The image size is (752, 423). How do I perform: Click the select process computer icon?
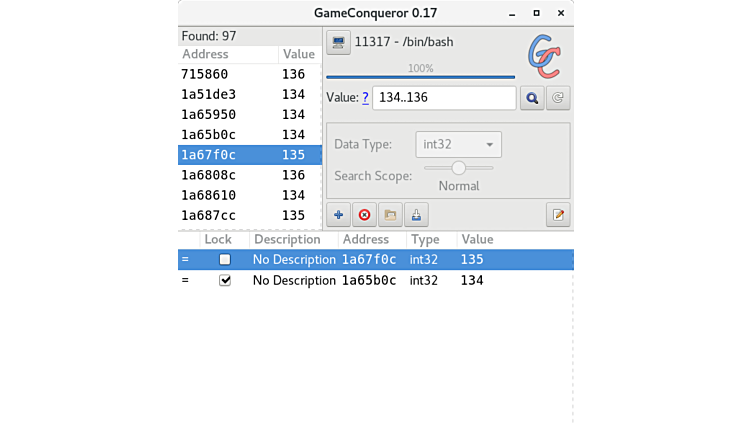coord(338,42)
